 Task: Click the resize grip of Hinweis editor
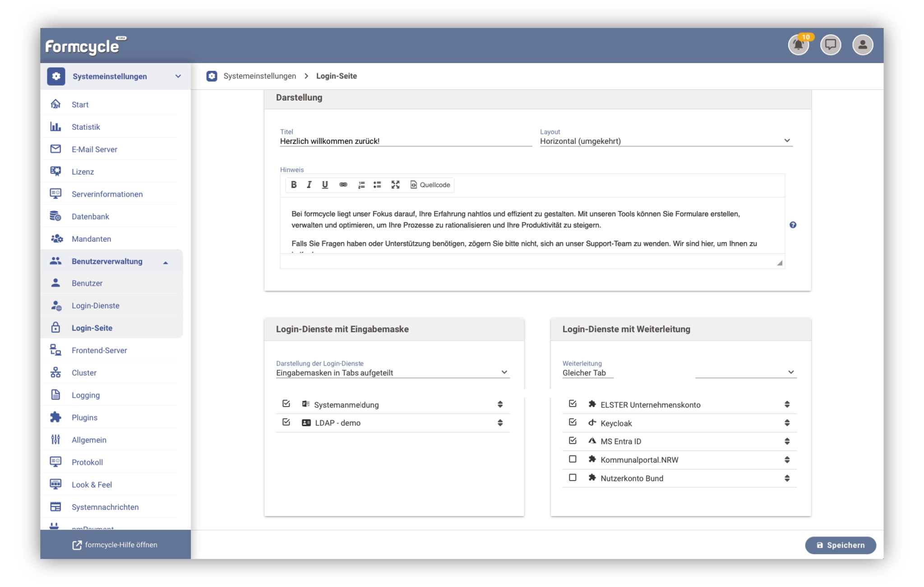780,263
